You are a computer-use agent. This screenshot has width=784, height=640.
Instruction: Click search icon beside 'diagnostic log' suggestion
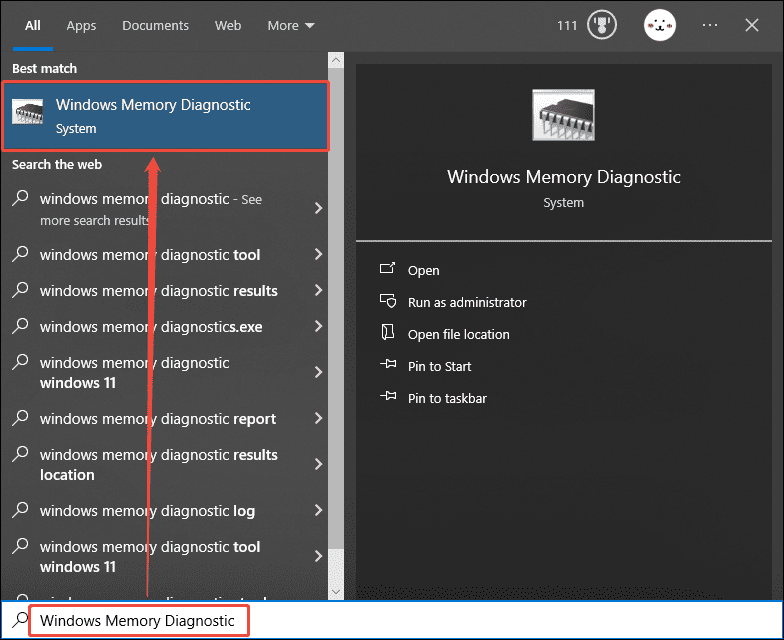coord(20,510)
